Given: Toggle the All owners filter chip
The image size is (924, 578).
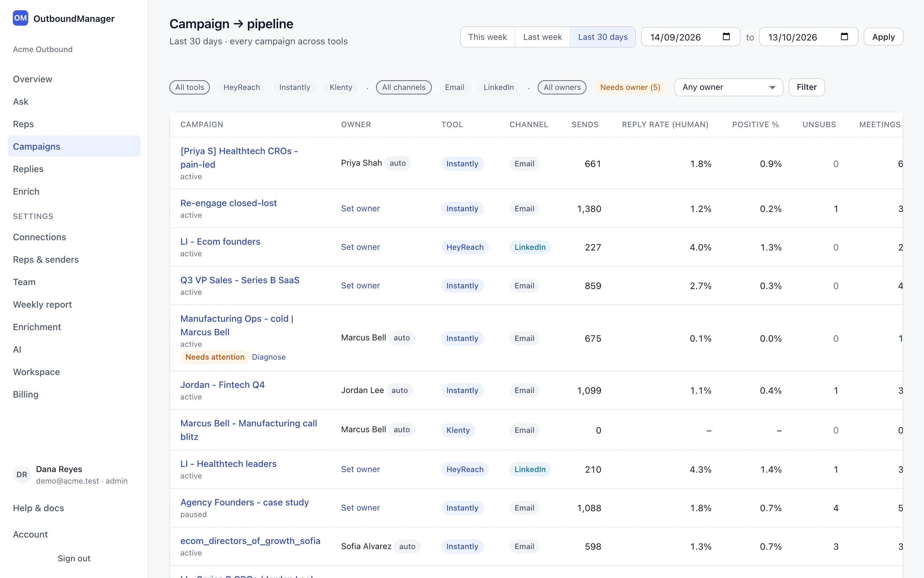Looking at the screenshot, I should 562,87.
